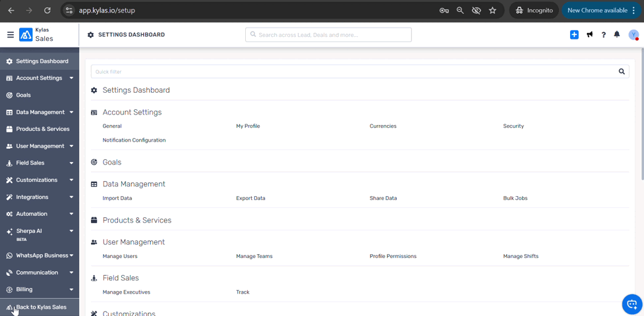Open Manage Shifts link

point(521,256)
